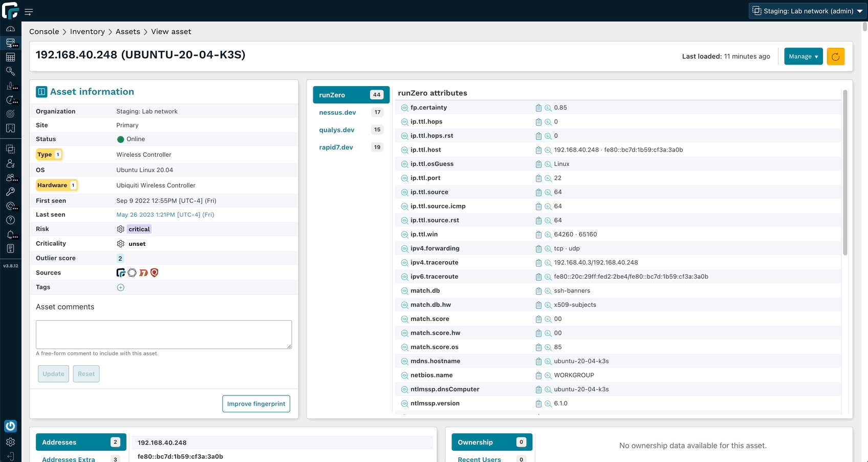Click the magnifier search icon in sidebar
The height and width of the screenshot is (462, 868).
[10, 71]
